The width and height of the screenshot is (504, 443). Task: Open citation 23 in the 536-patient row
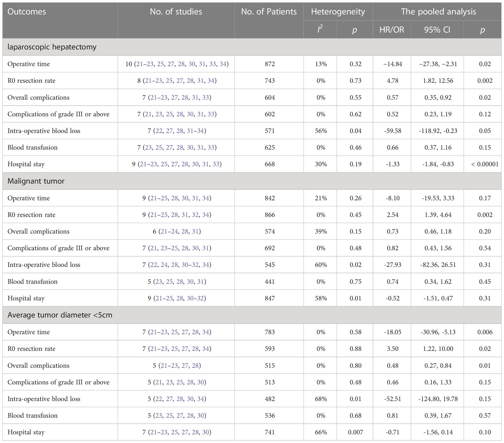(159, 416)
